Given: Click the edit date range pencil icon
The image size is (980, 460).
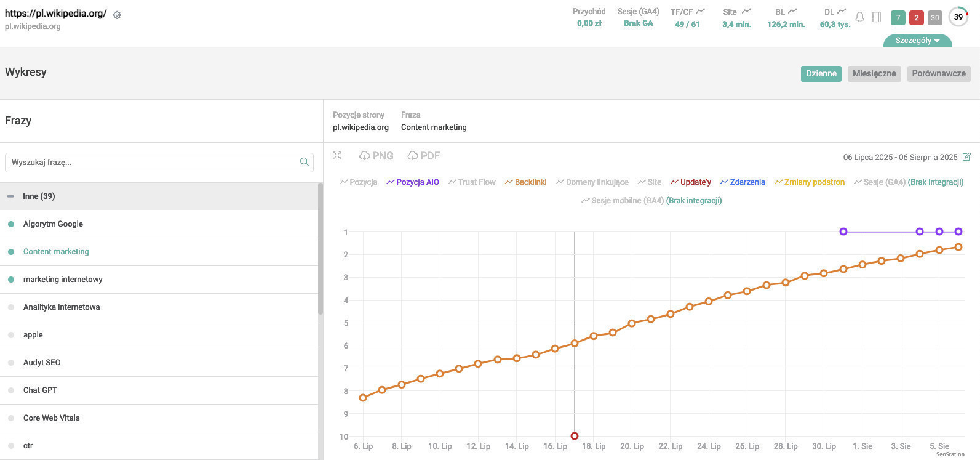Looking at the screenshot, I should 966,157.
